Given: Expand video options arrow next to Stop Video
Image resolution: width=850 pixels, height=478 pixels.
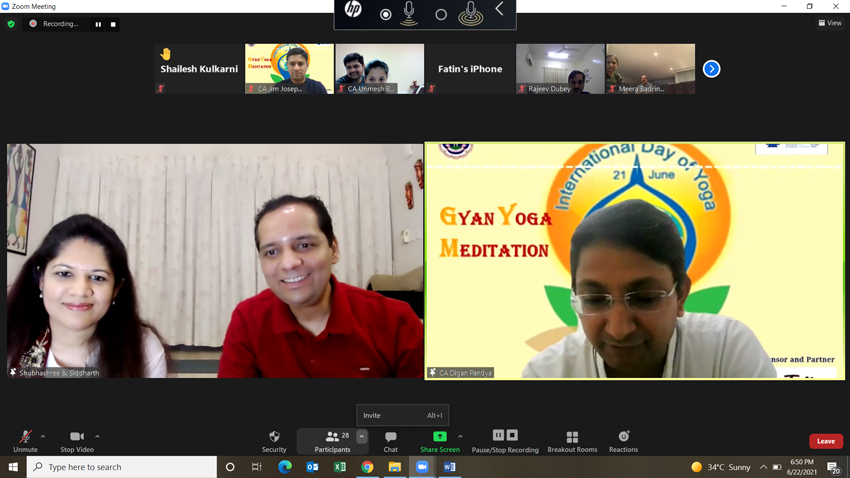Looking at the screenshot, I should click(97, 436).
